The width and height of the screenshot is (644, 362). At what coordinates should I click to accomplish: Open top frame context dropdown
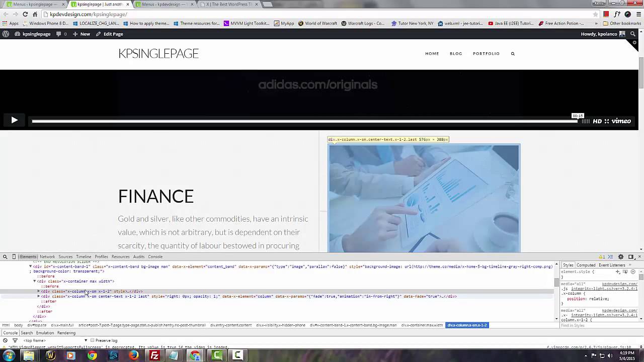[x=55, y=340]
